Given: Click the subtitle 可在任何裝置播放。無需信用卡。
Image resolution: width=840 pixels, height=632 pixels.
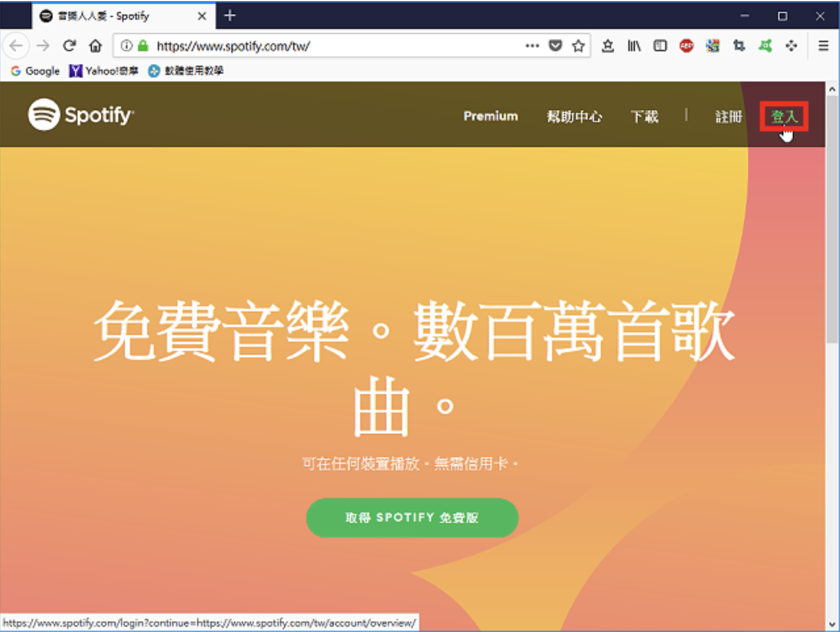Looking at the screenshot, I should 410,464.
